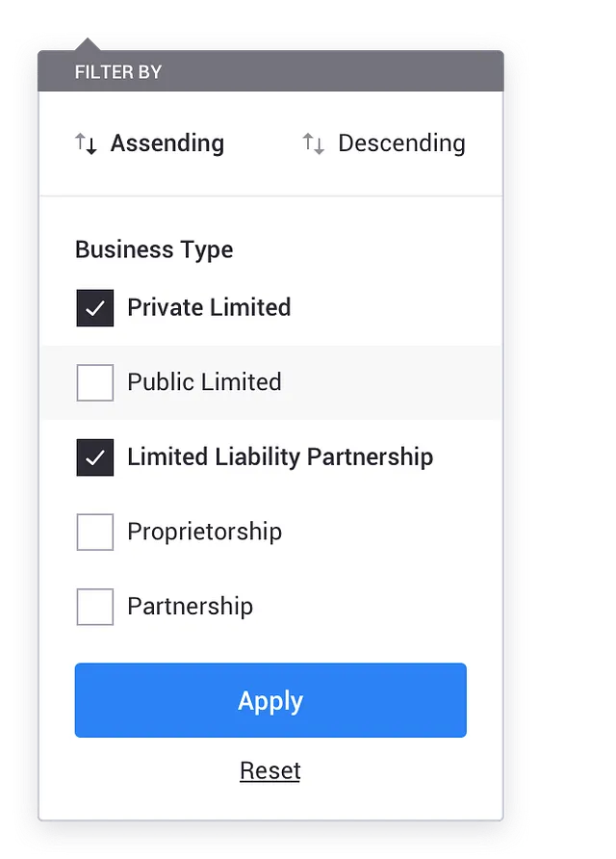Click the ascending sort arrows icon
The height and width of the screenshot is (859, 616).
(x=87, y=144)
